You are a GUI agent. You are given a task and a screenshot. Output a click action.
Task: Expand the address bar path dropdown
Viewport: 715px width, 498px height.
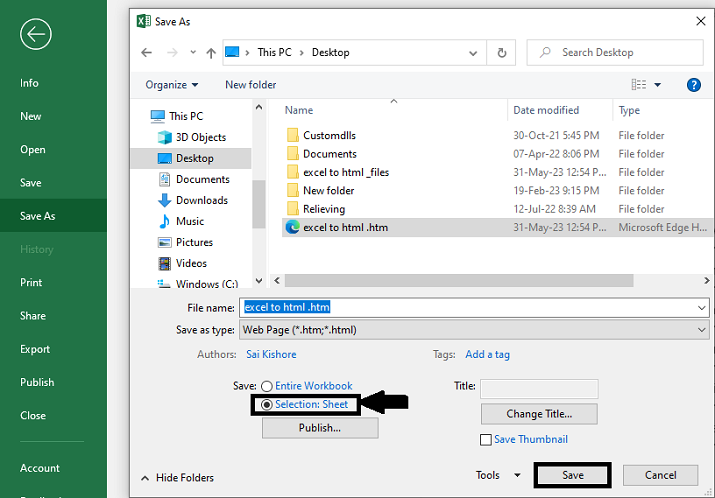click(473, 53)
